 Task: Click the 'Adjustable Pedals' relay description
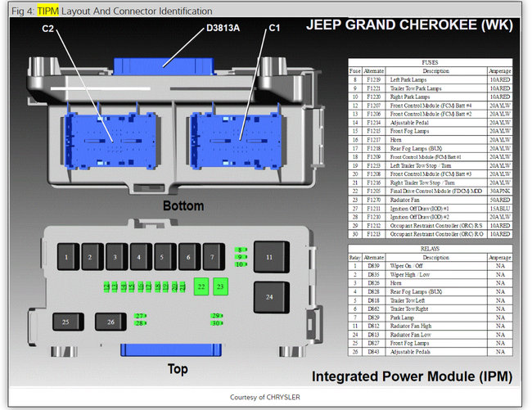(x=410, y=352)
